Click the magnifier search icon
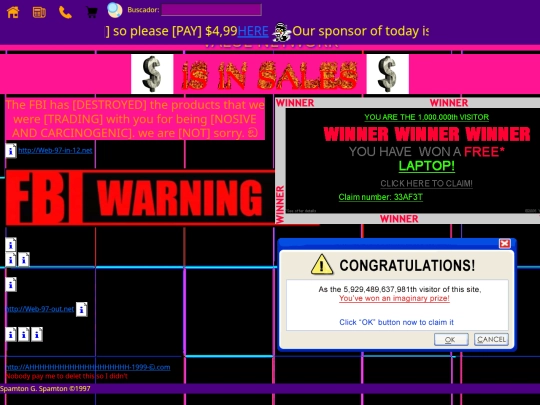This screenshot has width=540, height=405. tap(115, 10)
